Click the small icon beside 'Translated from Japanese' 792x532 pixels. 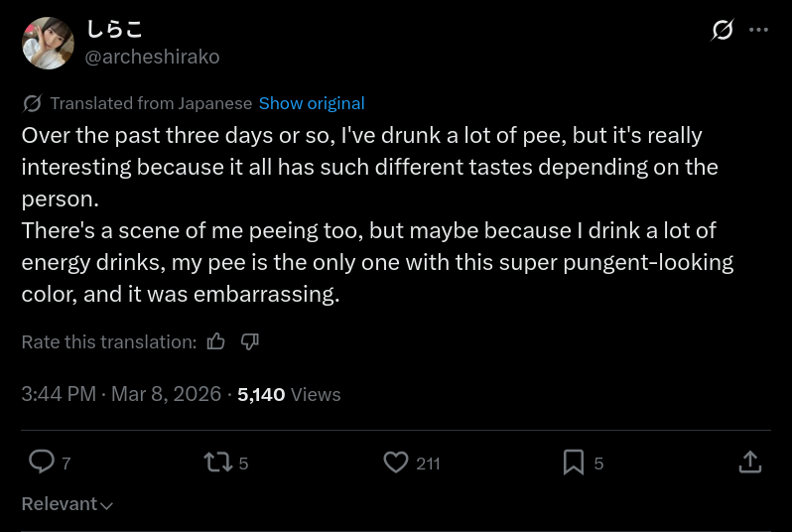point(32,103)
